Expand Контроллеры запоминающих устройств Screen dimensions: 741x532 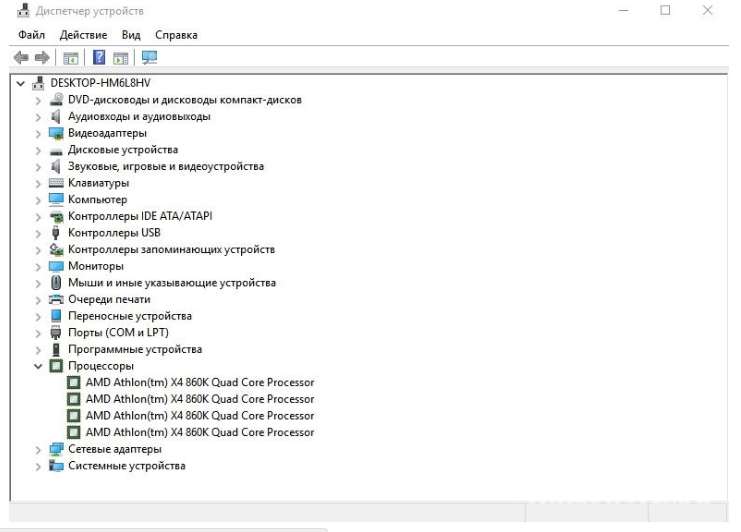(x=38, y=250)
